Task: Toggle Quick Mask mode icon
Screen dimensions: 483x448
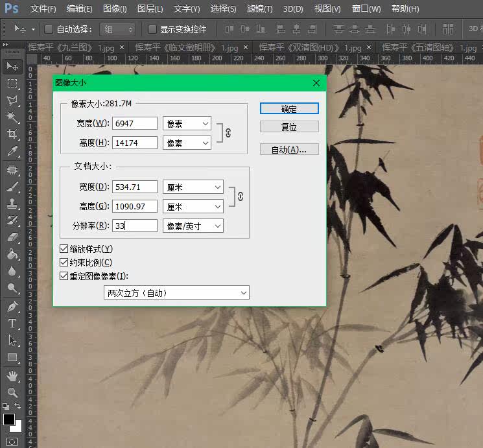Action: (x=12, y=442)
